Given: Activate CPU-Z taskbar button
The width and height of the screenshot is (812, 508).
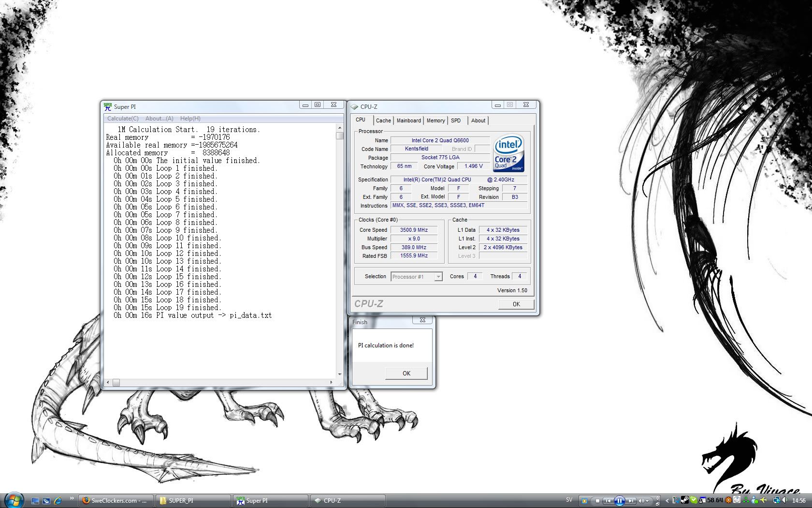Looking at the screenshot, I should click(x=348, y=501).
